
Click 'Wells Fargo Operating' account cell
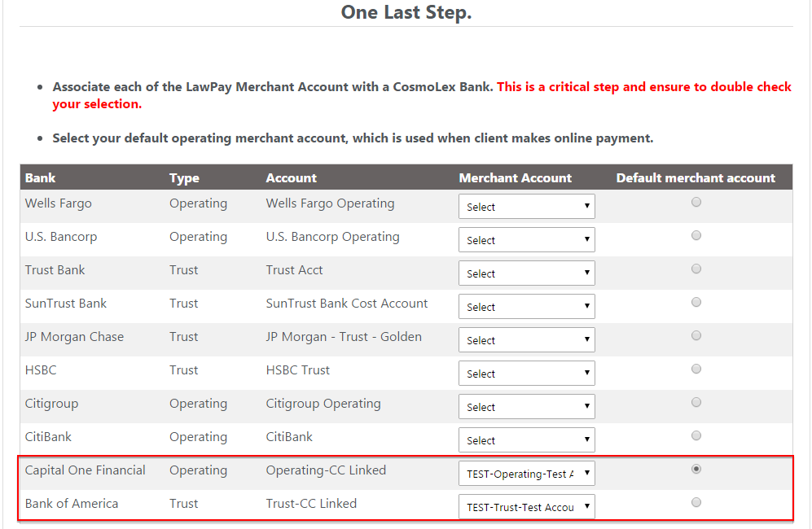[330, 203]
